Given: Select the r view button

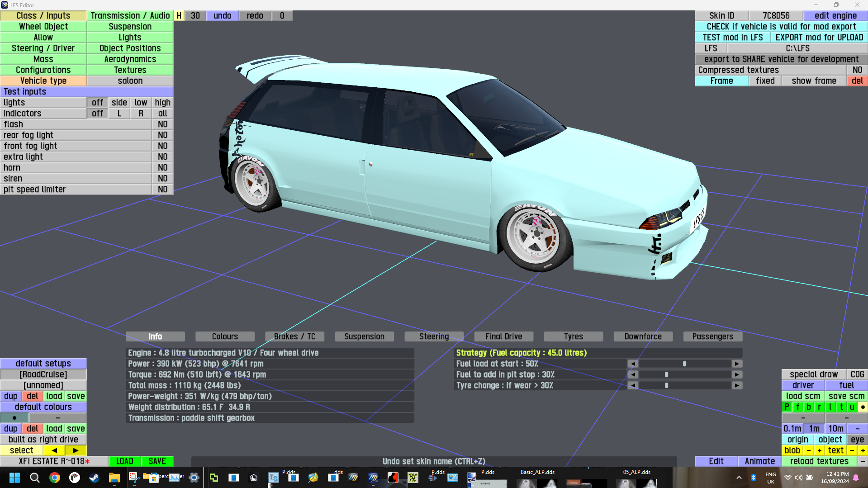Looking at the screenshot, I should [820, 407].
